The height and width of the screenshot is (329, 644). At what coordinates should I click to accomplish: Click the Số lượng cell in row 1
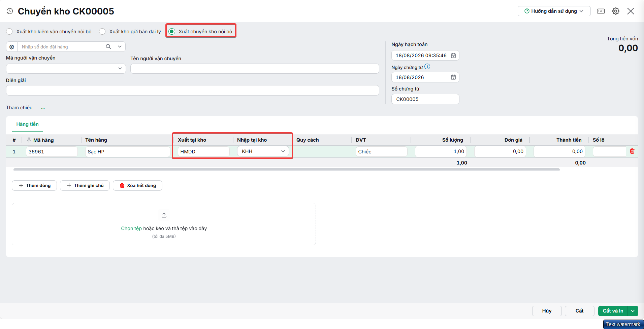pyautogui.click(x=441, y=152)
